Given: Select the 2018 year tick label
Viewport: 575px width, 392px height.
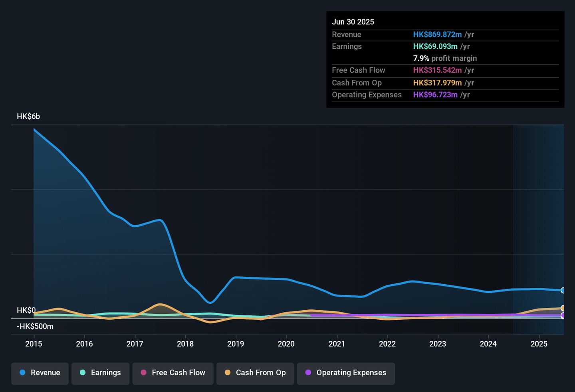Looking at the screenshot, I should [x=185, y=344].
